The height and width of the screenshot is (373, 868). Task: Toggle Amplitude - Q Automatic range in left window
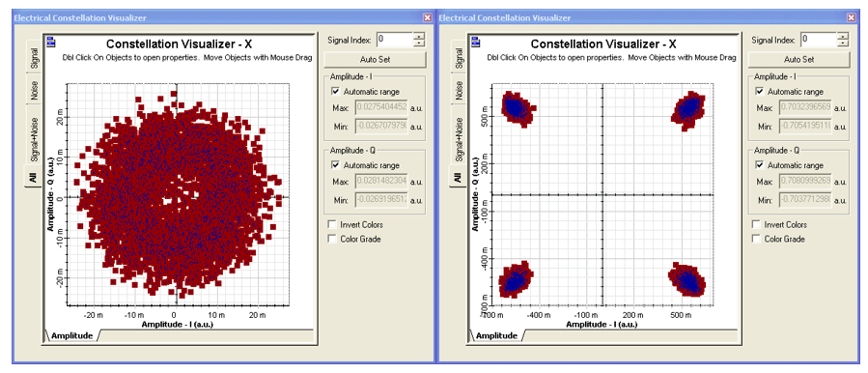click(x=334, y=165)
